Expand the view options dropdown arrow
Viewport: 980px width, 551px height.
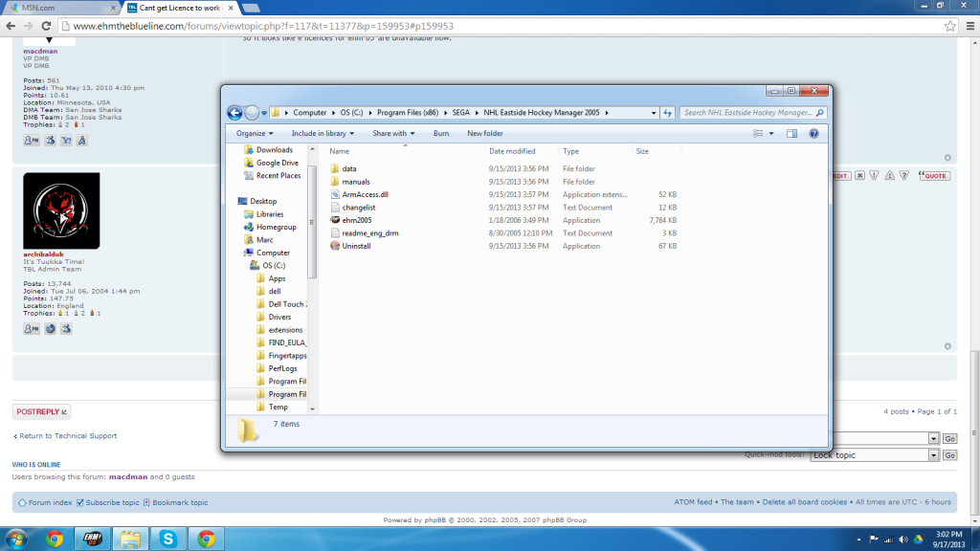[x=771, y=133]
